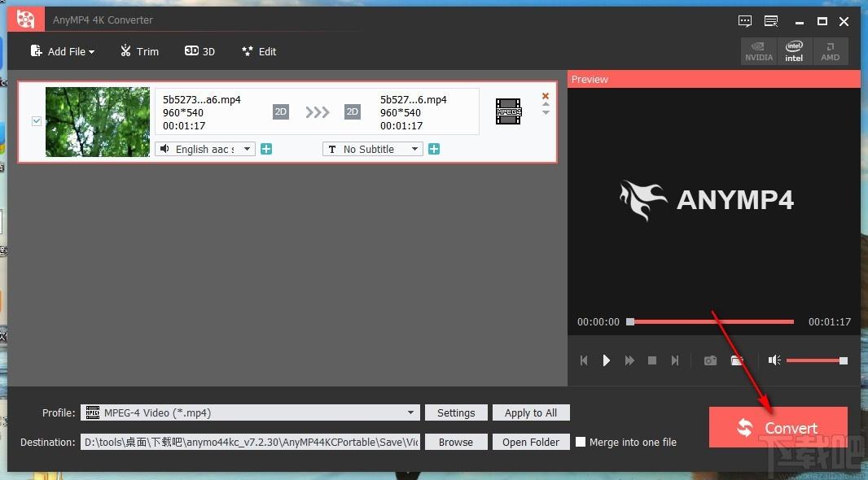The width and height of the screenshot is (868, 480).
Task: Toggle AMD acceleration
Action: (x=830, y=51)
